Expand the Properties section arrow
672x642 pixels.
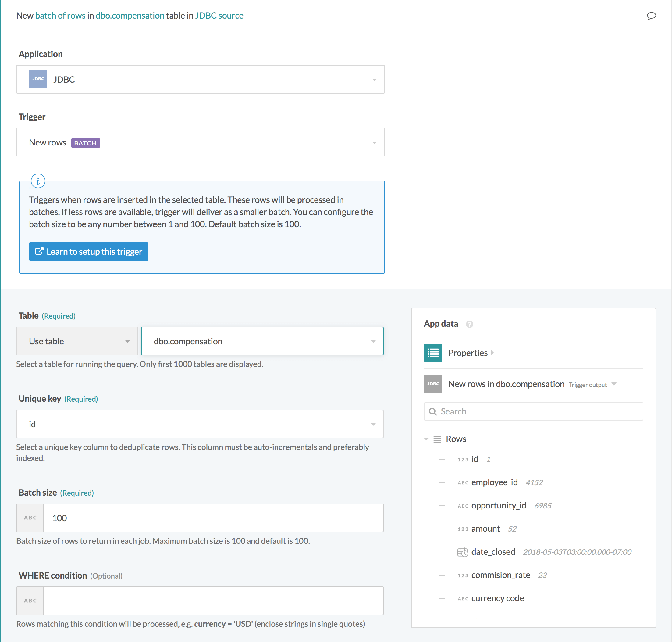tap(492, 353)
